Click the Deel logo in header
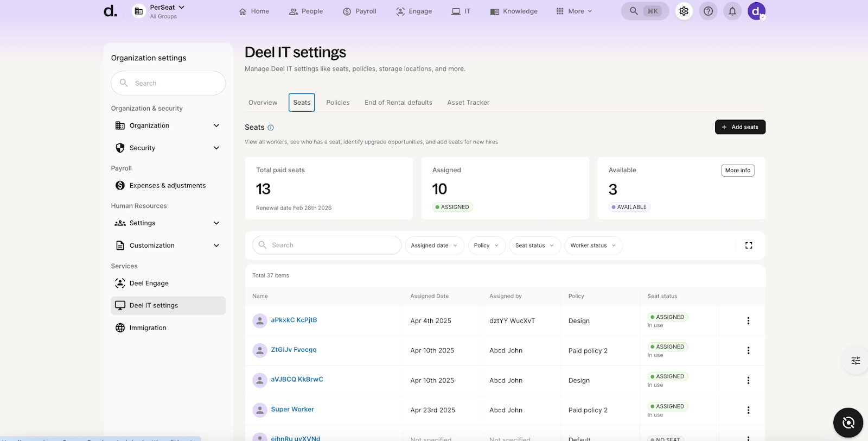 [x=110, y=11]
